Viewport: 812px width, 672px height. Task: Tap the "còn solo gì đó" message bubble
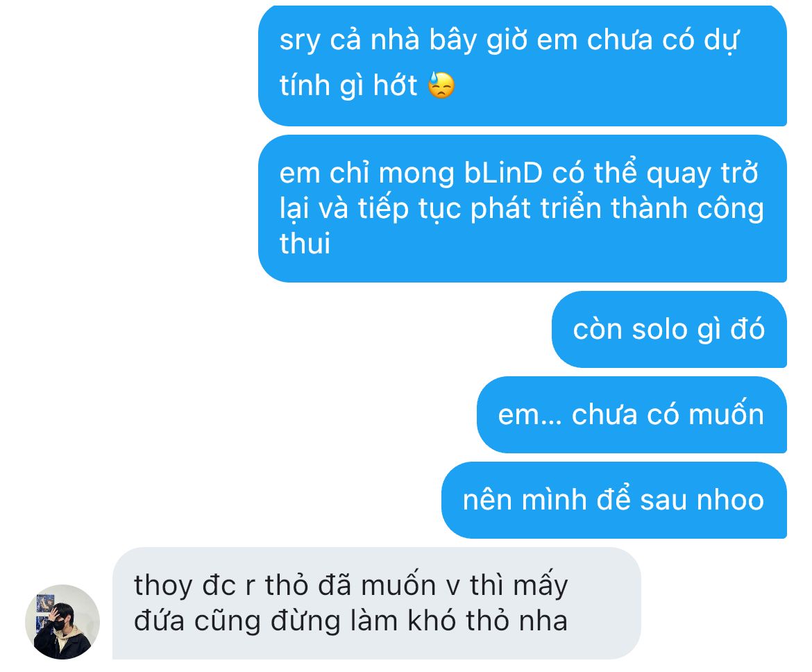point(669,330)
